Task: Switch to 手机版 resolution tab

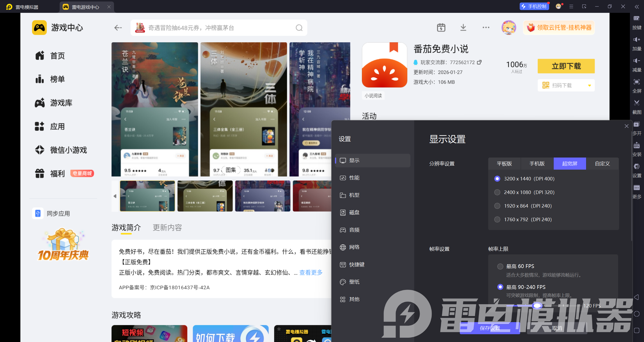Action: pos(537,164)
